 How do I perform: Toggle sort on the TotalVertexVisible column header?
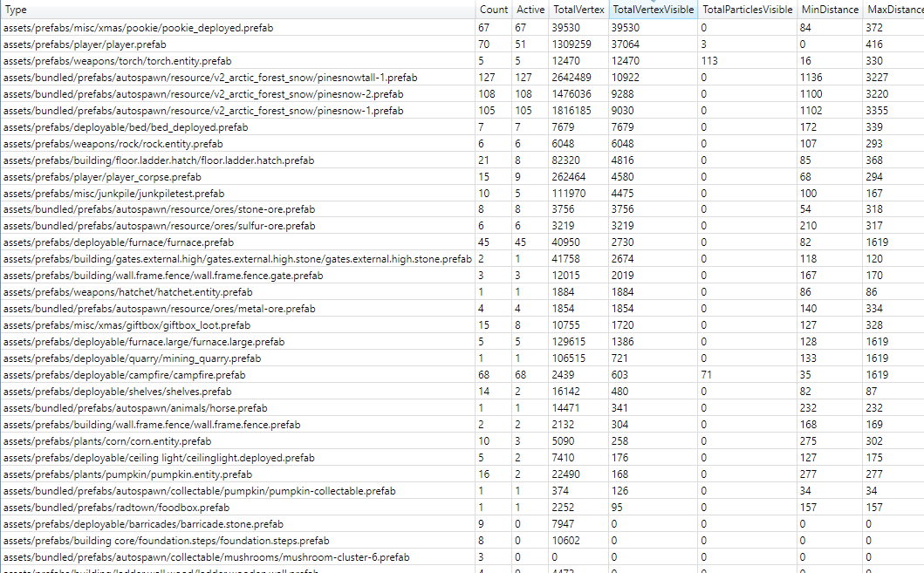pos(654,10)
